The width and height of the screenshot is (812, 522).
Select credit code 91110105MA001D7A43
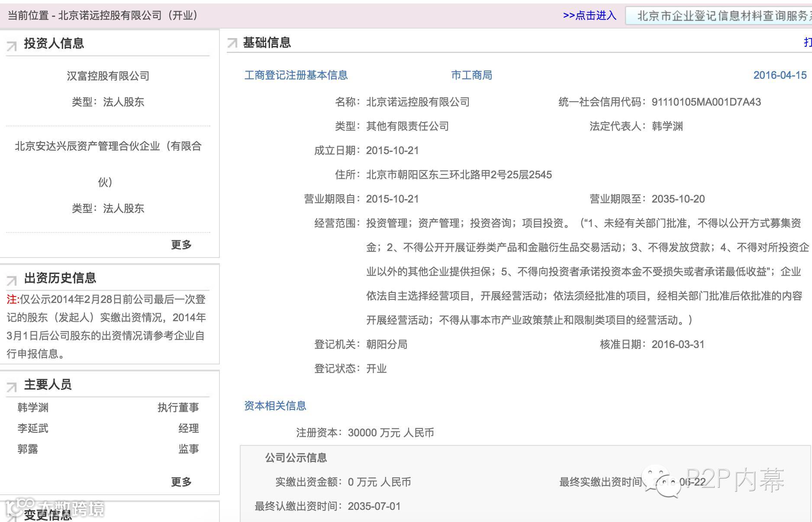click(706, 102)
